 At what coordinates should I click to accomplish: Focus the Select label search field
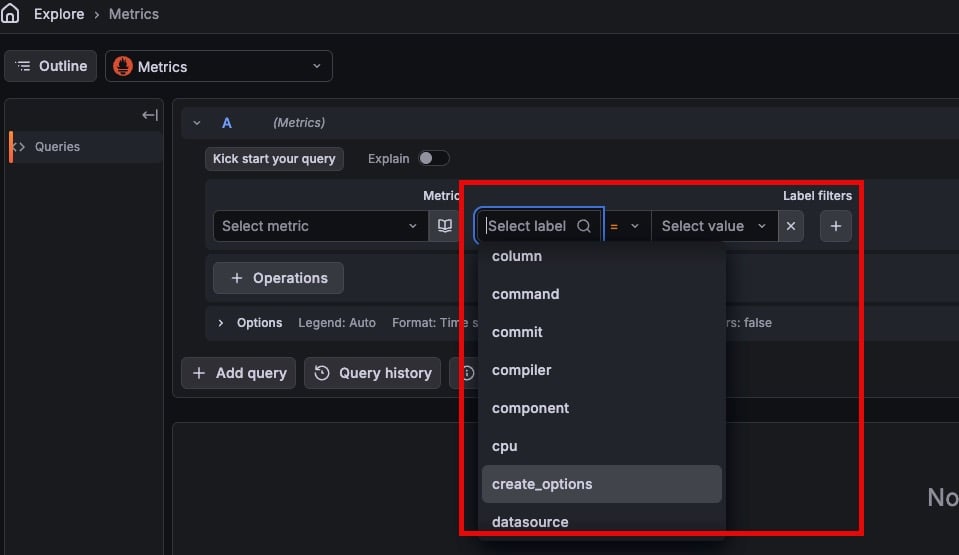pyautogui.click(x=539, y=226)
